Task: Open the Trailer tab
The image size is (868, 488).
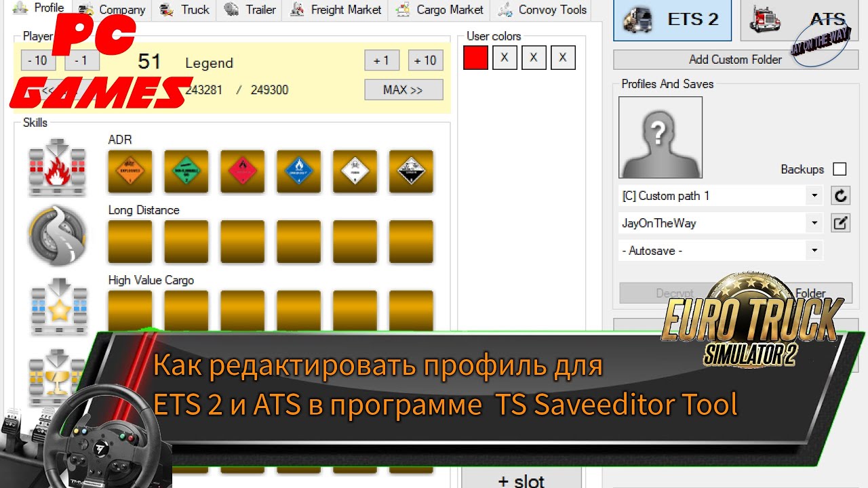Action: pos(250,9)
